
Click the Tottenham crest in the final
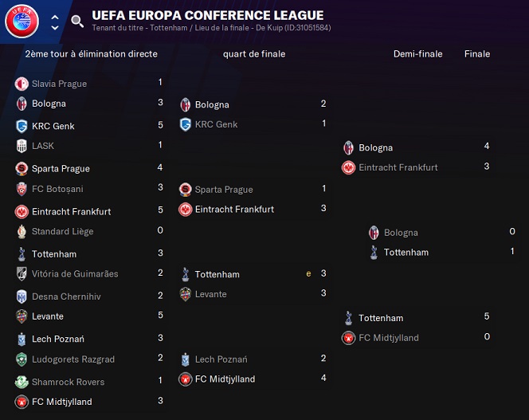coord(374,253)
